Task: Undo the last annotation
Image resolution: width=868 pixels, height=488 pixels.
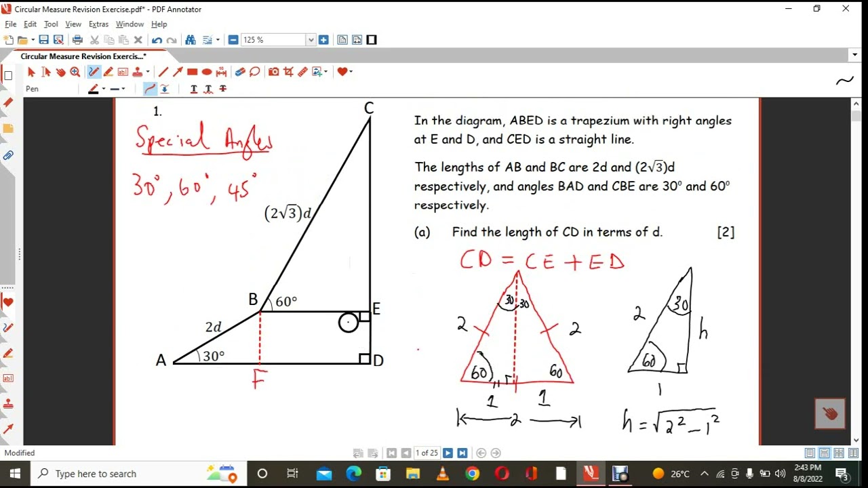Action: tap(157, 40)
